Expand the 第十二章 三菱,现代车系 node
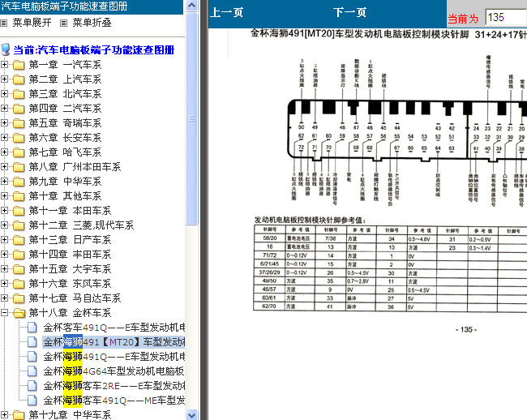This screenshot has width=527, height=420. pyautogui.click(x=4, y=225)
